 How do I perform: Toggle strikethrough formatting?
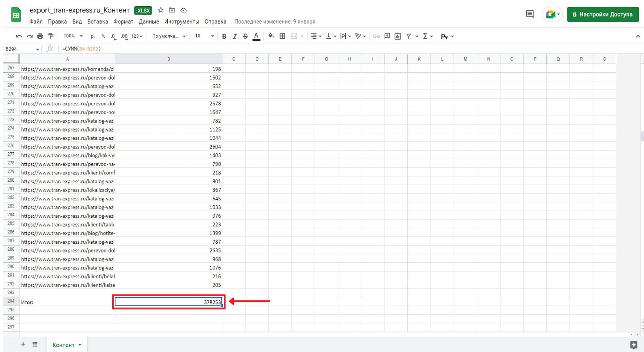[245, 36]
